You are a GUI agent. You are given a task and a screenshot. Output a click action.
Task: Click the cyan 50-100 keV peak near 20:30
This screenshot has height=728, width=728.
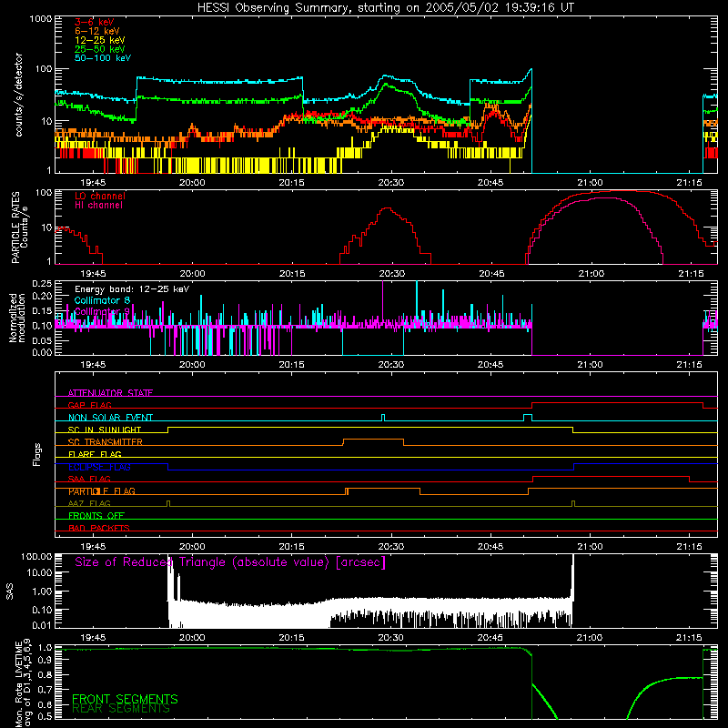[x=386, y=76]
